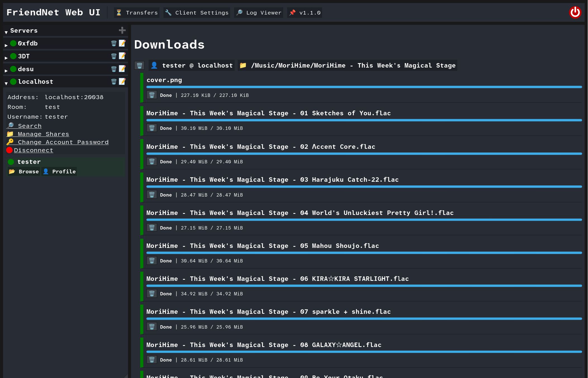
Task: Add a new server with the plus icon
Action: click(x=122, y=30)
